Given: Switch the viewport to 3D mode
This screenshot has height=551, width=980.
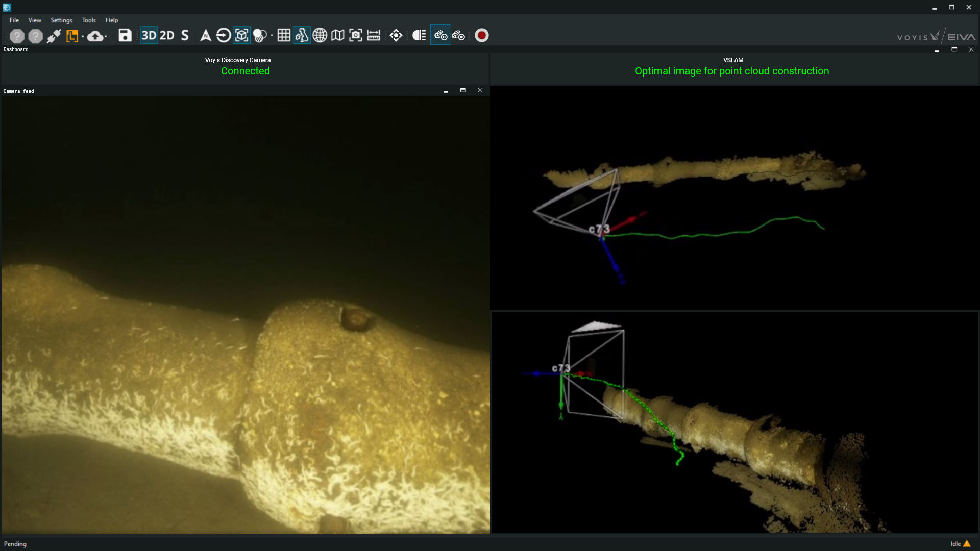Looking at the screenshot, I should [x=149, y=35].
